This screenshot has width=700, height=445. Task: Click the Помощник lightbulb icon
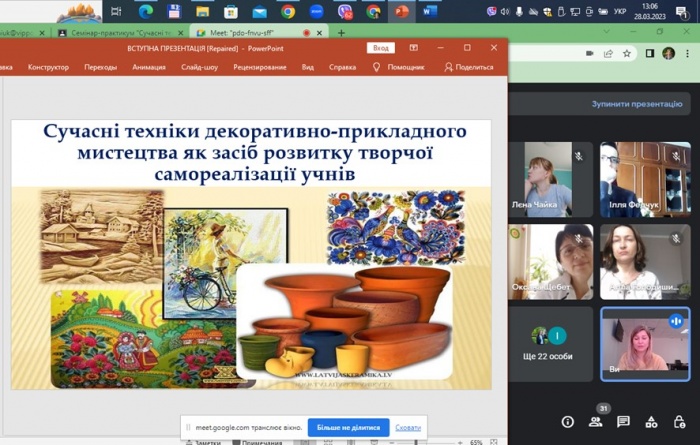coord(376,67)
